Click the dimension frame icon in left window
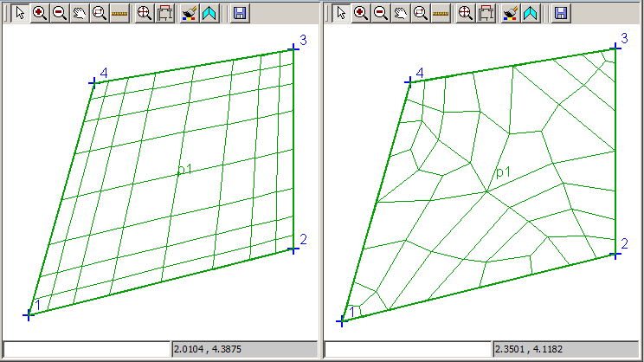The image size is (644, 362). click(164, 13)
